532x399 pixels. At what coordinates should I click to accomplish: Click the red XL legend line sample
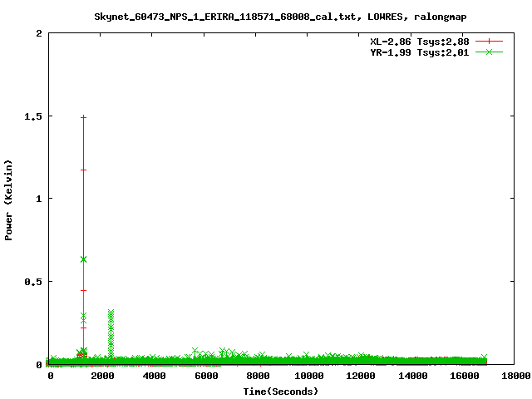click(x=489, y=42)
